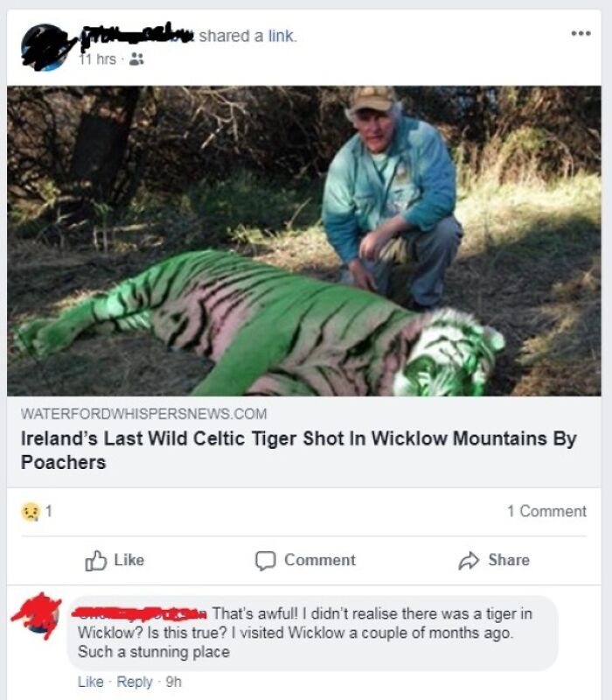Screen dimensions: 612x700
Task: Click the article headline about the Celtic Tiger
Action: [296, 442]
